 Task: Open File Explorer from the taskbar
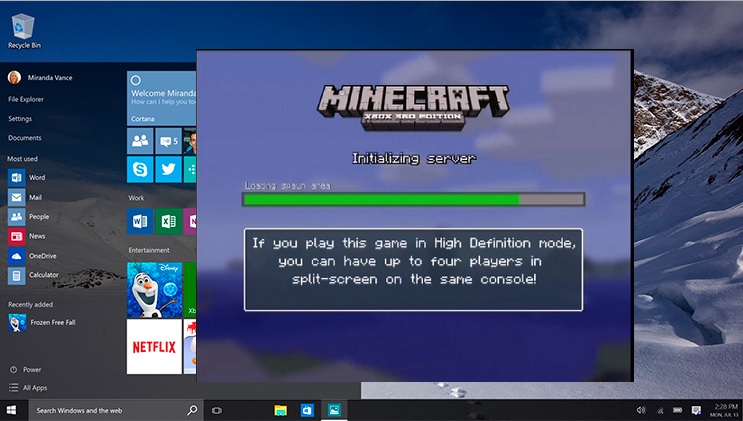tap(281, 410)
